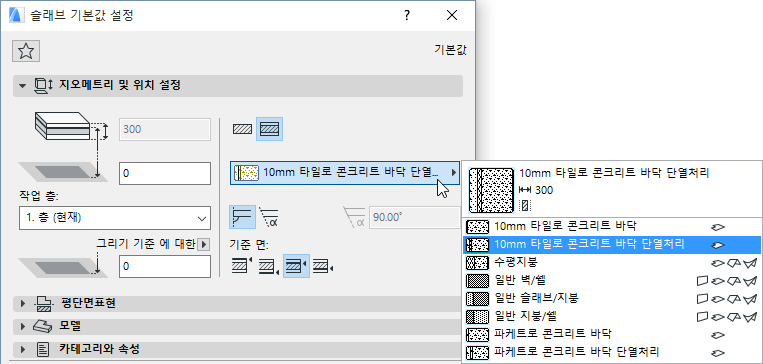Open the 작업 층 dropdown showing 1. 층 (현재)

(115, 218)
